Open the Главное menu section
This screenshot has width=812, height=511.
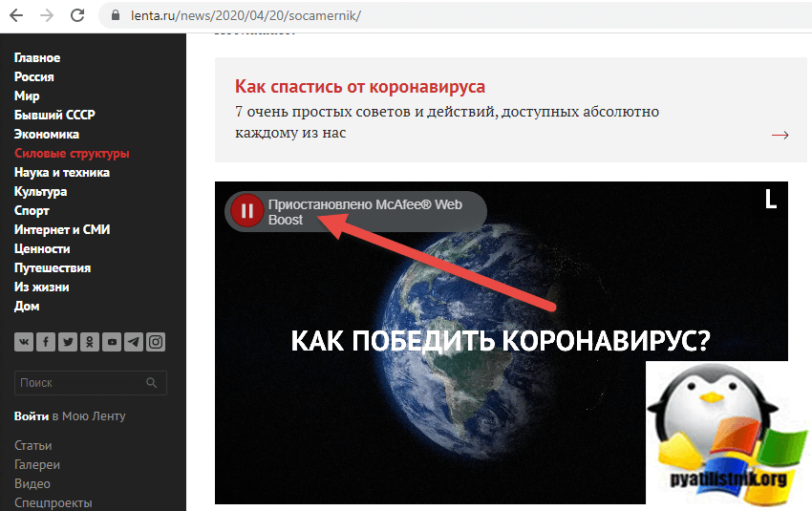(37, 58)
